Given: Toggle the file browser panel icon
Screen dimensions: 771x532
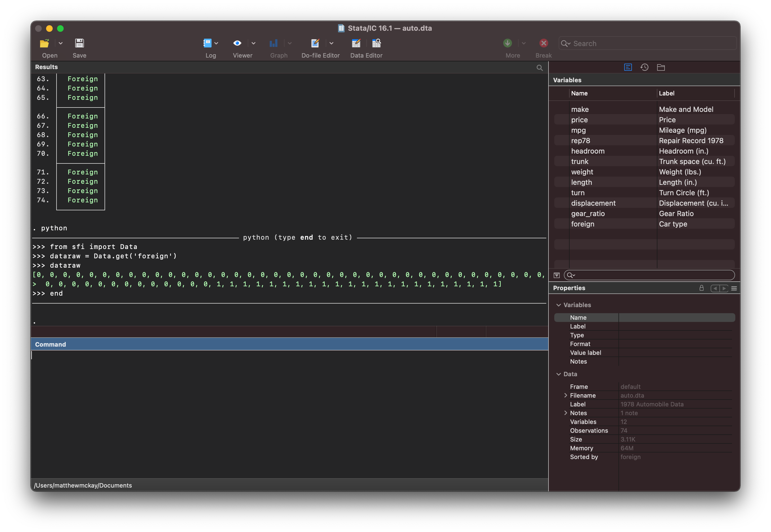Looking at the screenshot, I should point(661,67).
